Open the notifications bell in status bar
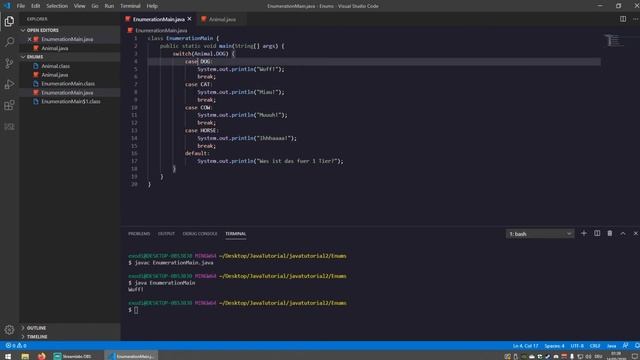This screenshot has height=360, width=640. pos(636,346)
